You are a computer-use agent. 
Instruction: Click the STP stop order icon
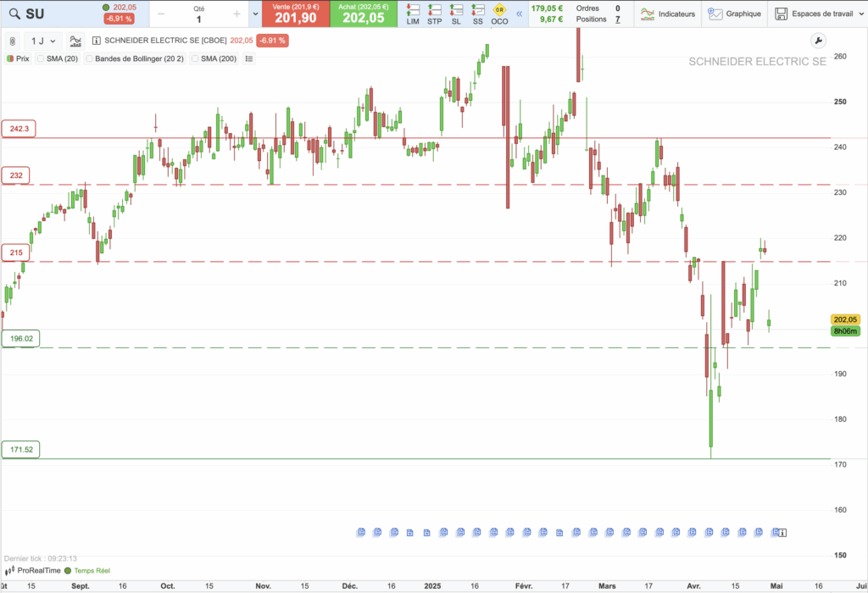[435, 14]
